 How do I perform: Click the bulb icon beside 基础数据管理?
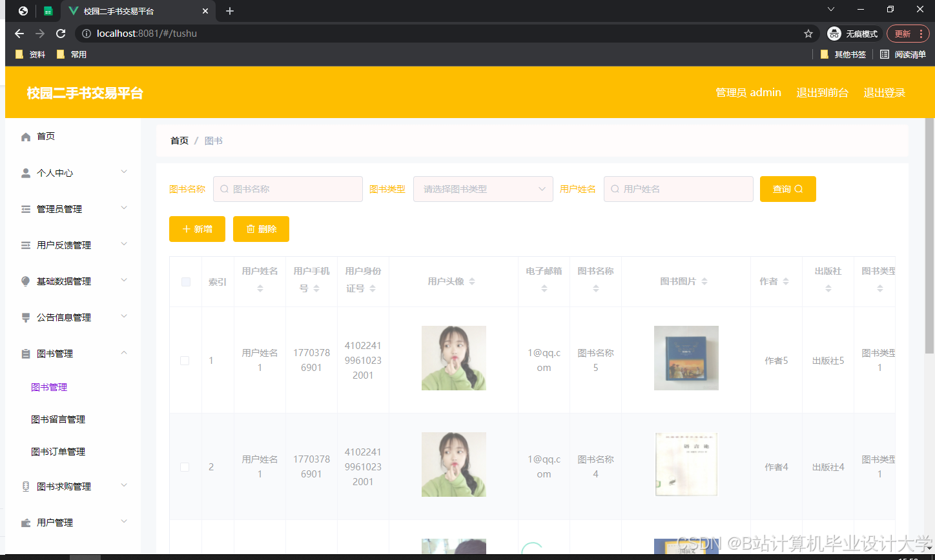coord(26,281)
